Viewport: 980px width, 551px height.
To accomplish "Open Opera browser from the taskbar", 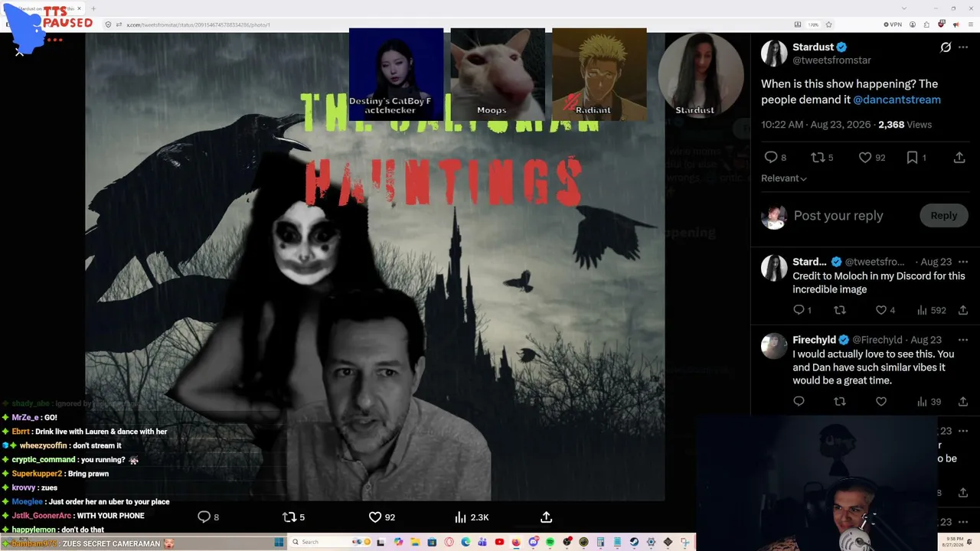I will pyautogui.click(x=449, y=542).
